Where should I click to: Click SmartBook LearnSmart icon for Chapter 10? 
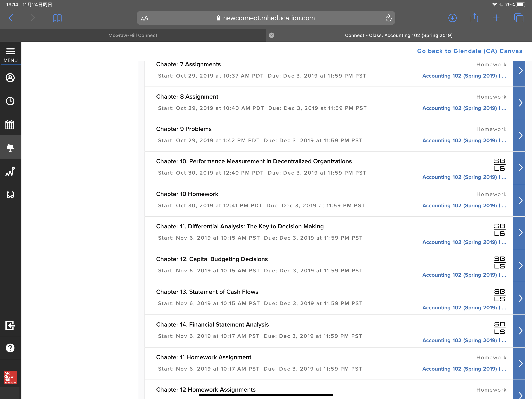click(499, 165)
